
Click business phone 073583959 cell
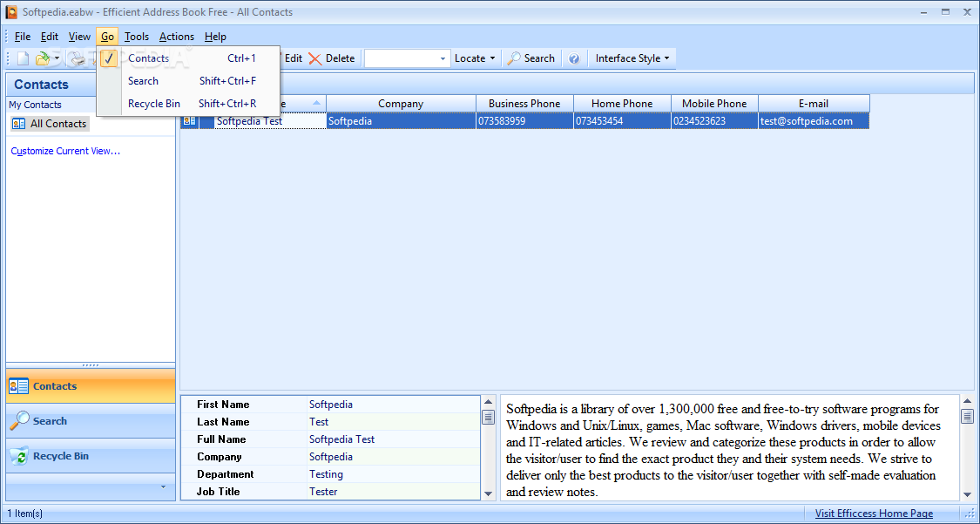[525, 120]
